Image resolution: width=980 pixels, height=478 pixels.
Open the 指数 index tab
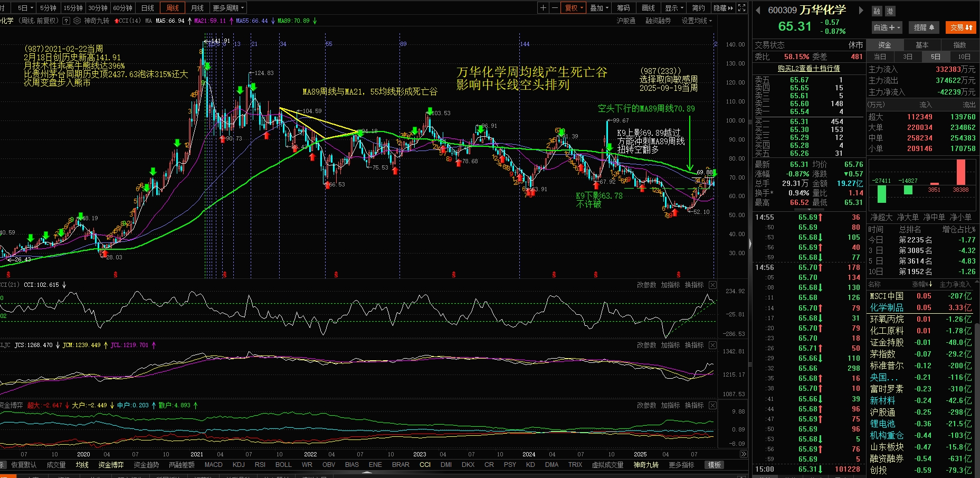[959, 45]
